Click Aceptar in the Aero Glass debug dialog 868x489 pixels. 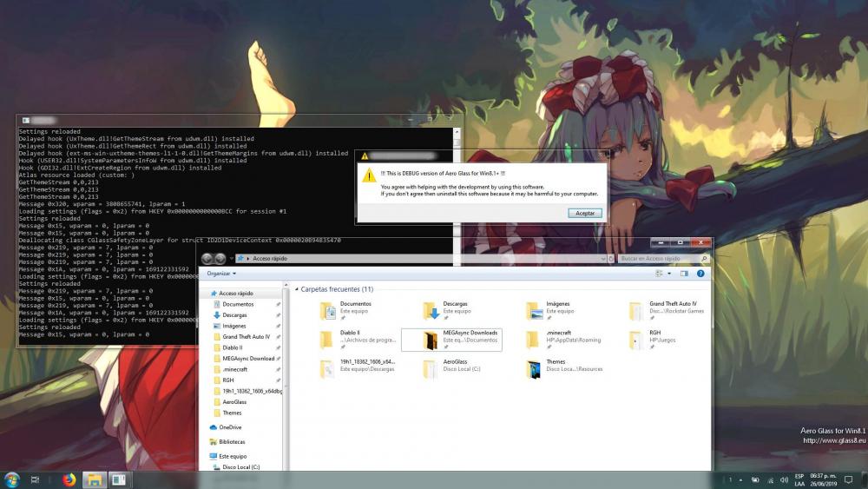(x=584, y=213)
